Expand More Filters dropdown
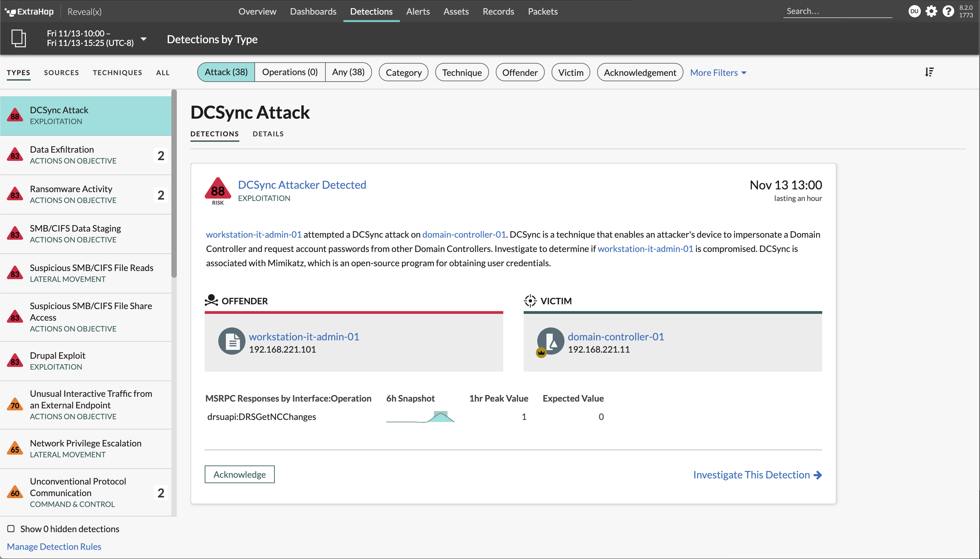The width and height of the screenshot is (980, 559). (x=720, y=72)
